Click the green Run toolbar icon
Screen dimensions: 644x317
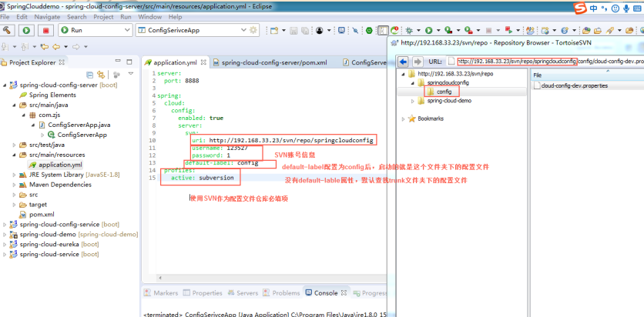pos(429,30)
